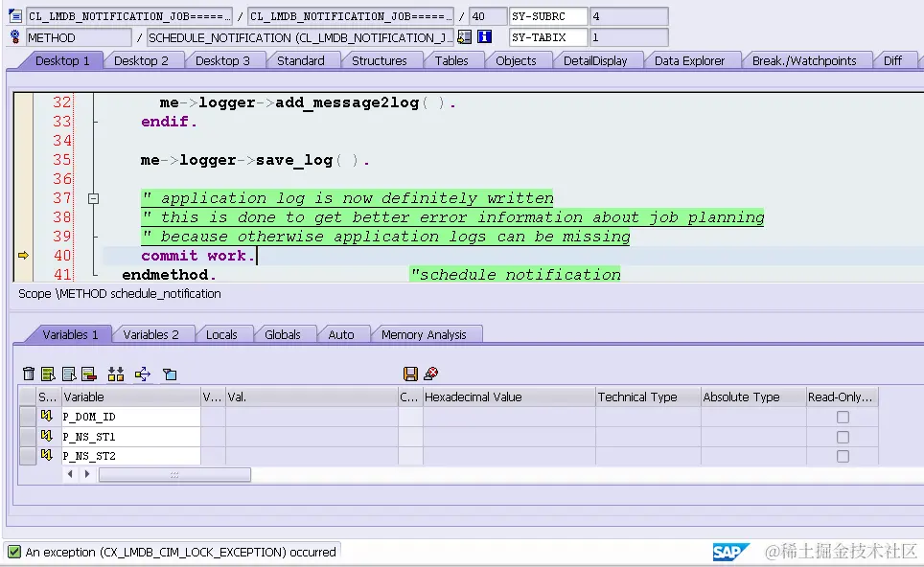Click the program icon beside CL_LMDB_NOTIFICATION_JOB field
The image size is (924, 567).
pos(15,16)
